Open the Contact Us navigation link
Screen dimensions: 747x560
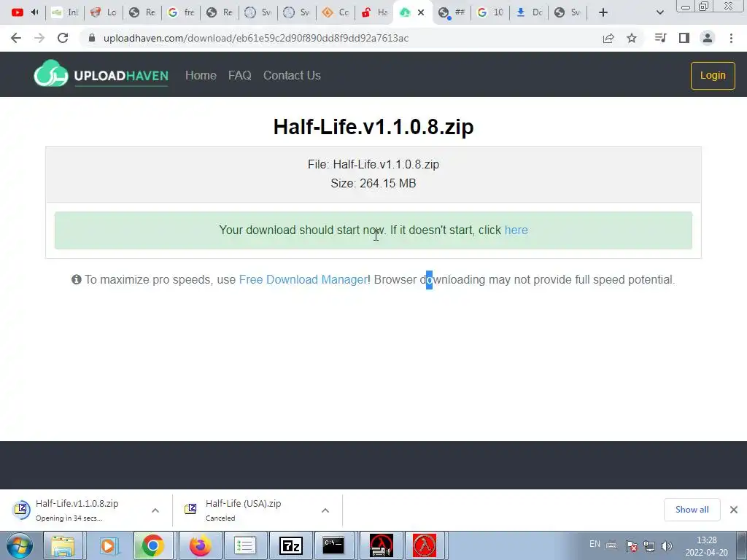292,75
